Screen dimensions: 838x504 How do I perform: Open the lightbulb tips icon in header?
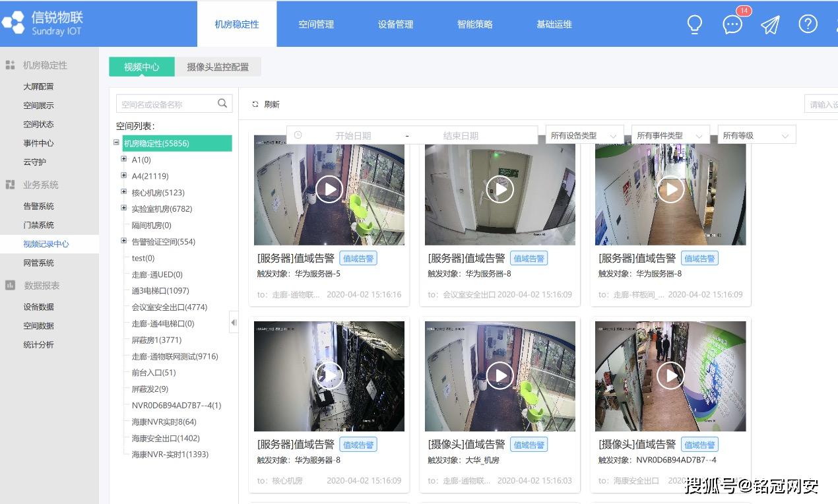coord(694,24)
